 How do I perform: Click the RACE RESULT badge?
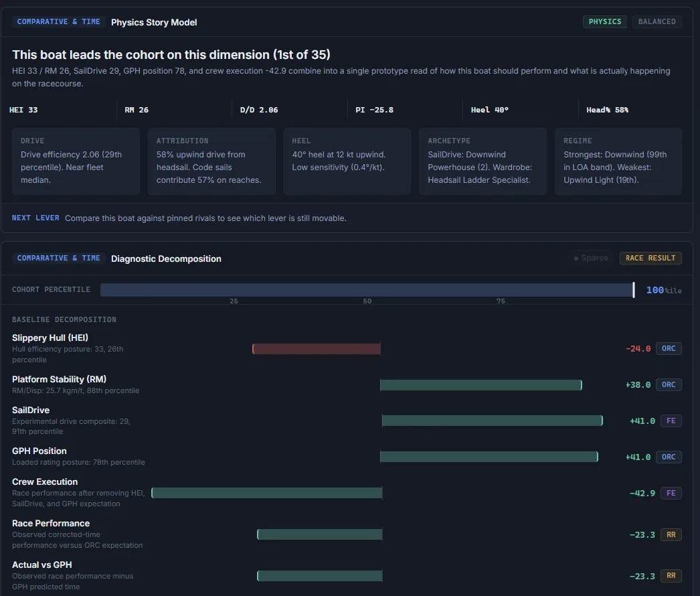(650, 258)
